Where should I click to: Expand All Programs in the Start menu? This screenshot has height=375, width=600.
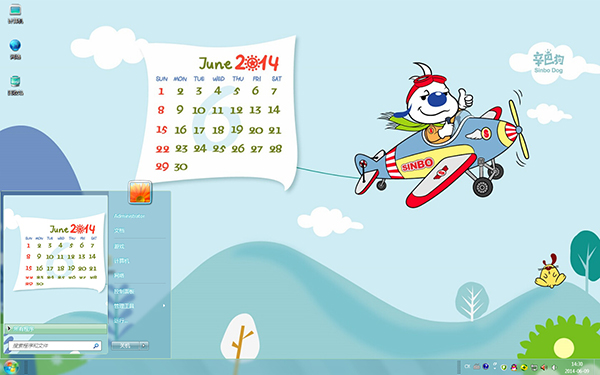click(x=56, y=329)
